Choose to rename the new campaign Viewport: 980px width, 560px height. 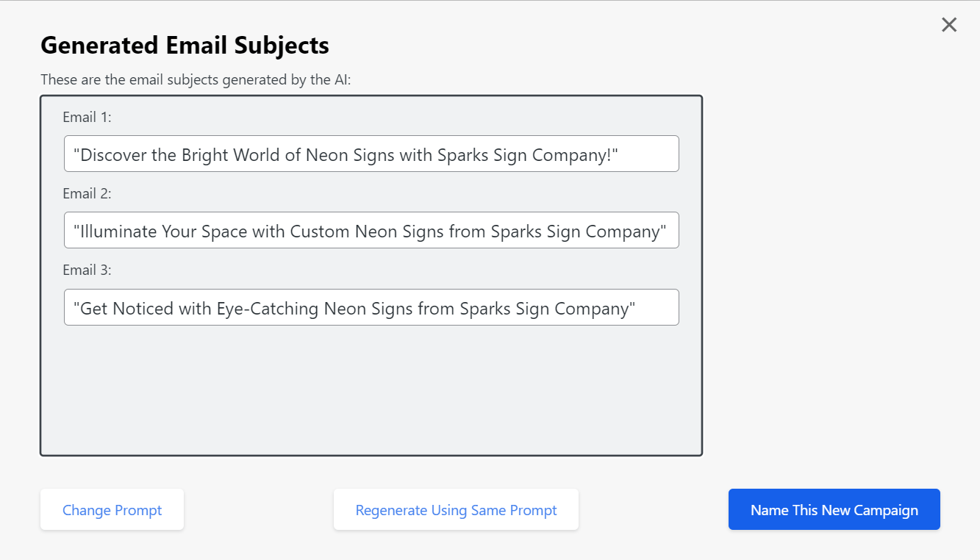[x=834, y=509]
